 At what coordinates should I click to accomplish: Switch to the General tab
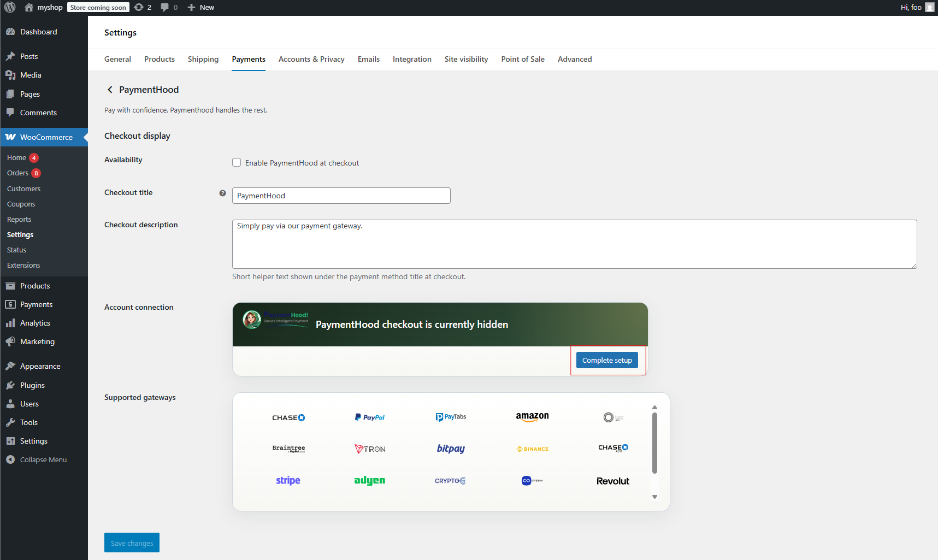coord(117,59)
